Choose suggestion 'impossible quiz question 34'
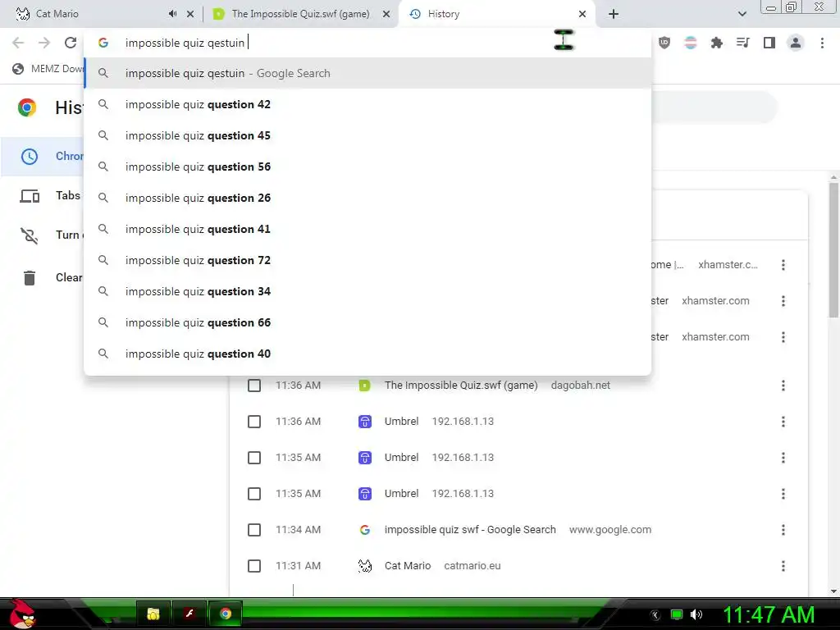This screenshot has height=630, width=840. [367, 291]
